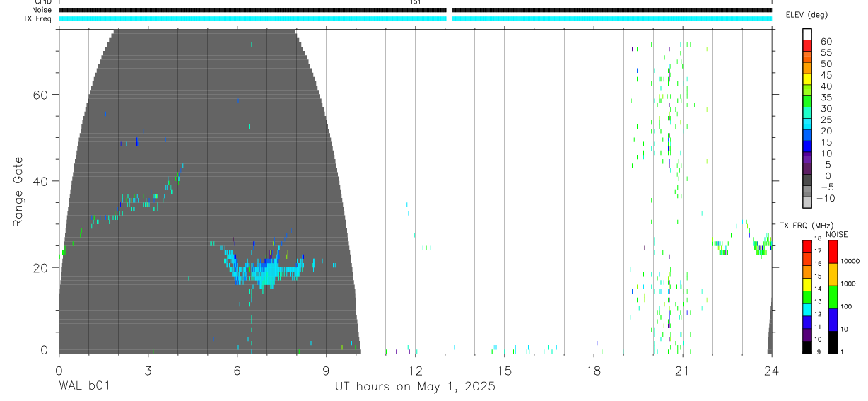Image resolution: width=868 pixels, height=401 pixels.
Task: Click the '21' tick on the UT hours axis
Action: coord(683,371)
